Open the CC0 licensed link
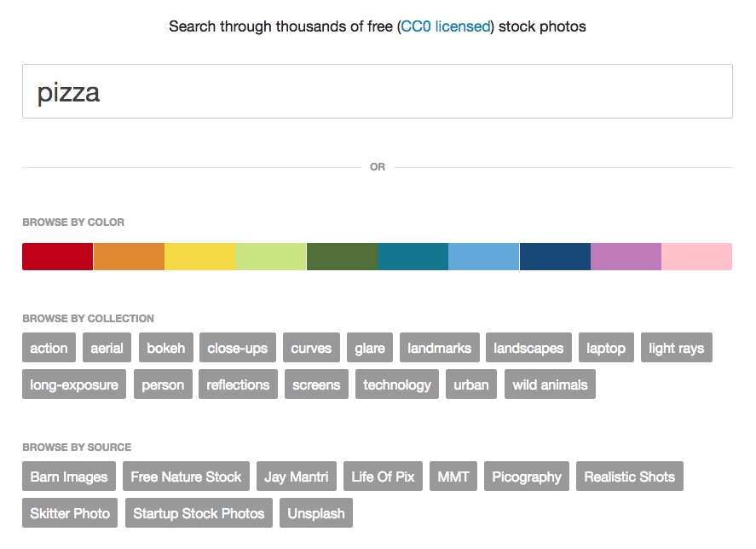 point(446,26)
